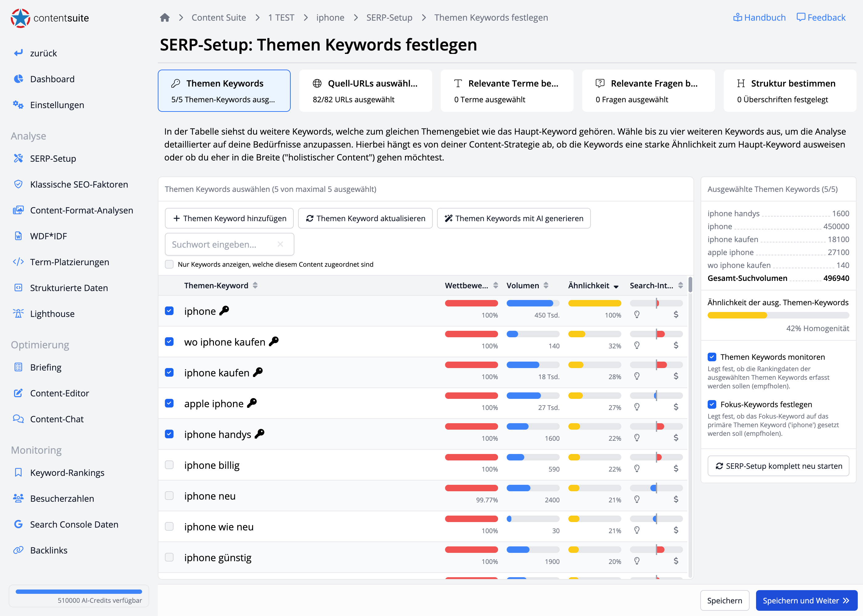The image size is (863, 616).
Task: Click the lightbulb icon in 'iphone billig' row
Action: tap(637, 468)
